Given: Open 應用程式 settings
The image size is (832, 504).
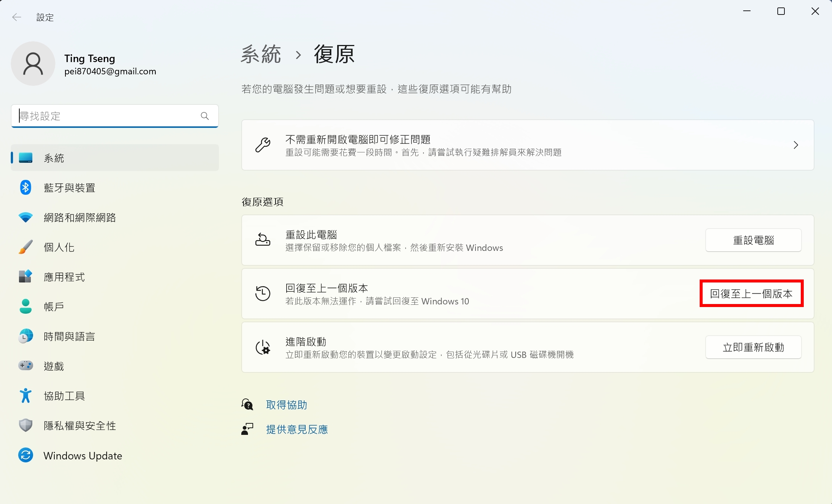Looking at the screenshot, I should pyautogui.click(x=115, y=277).
